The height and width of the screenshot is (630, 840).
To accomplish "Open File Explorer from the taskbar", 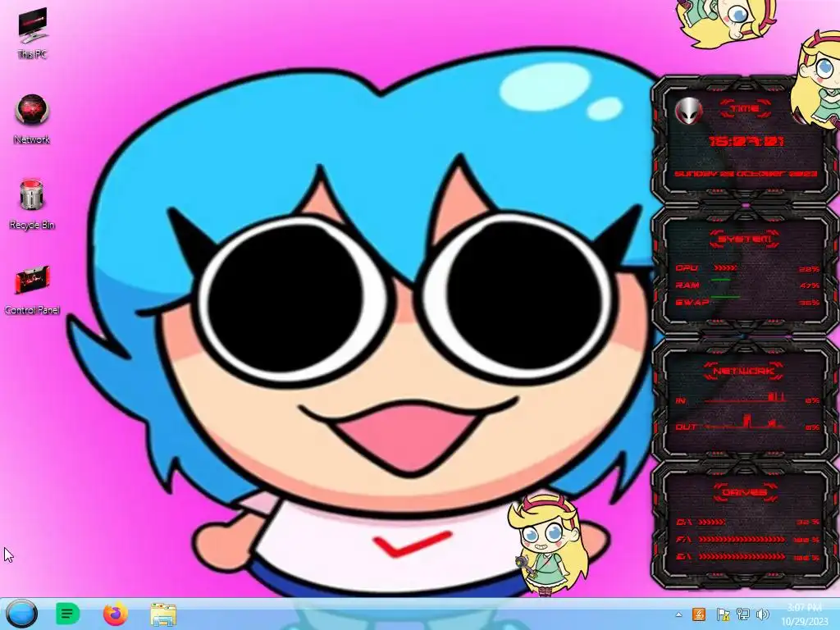I will [163, 614].
